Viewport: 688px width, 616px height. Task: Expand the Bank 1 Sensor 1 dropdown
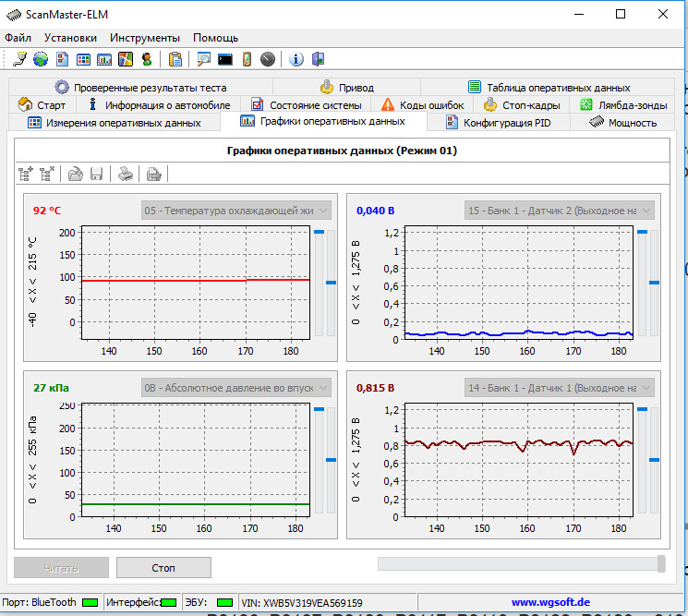click(560, 388)
